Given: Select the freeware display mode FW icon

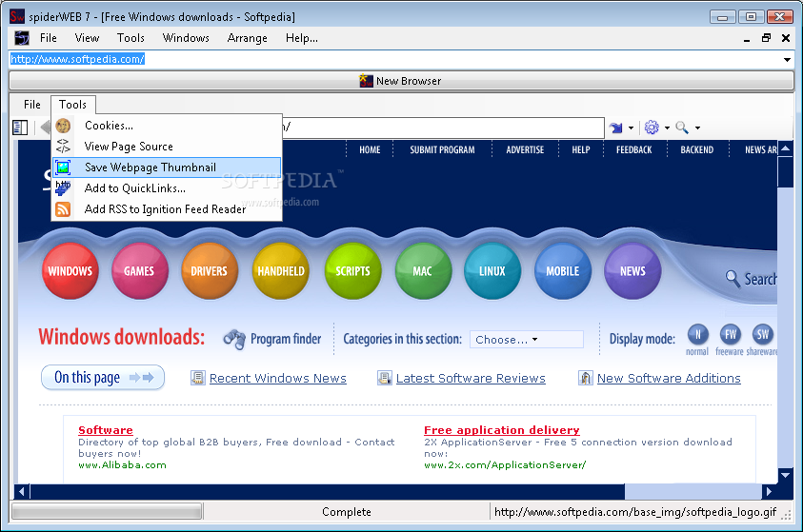Looking at the screenshot, I should click(x=731, y=335).
